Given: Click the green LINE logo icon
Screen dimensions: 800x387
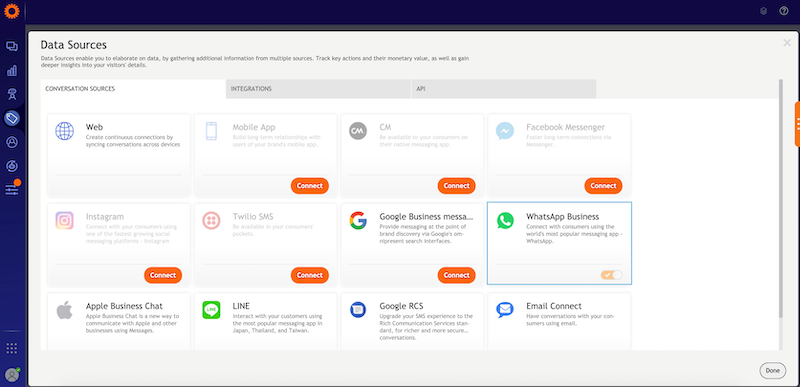Looking at the screenshot, I should click(211, 310).
